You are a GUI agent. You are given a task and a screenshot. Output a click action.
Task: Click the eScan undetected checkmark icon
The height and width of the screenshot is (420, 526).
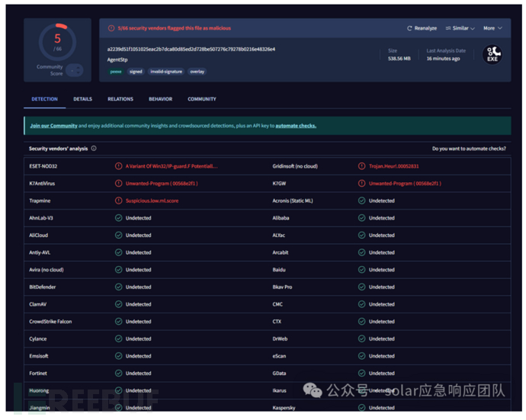pyautogui.click(x=361, y=356)
